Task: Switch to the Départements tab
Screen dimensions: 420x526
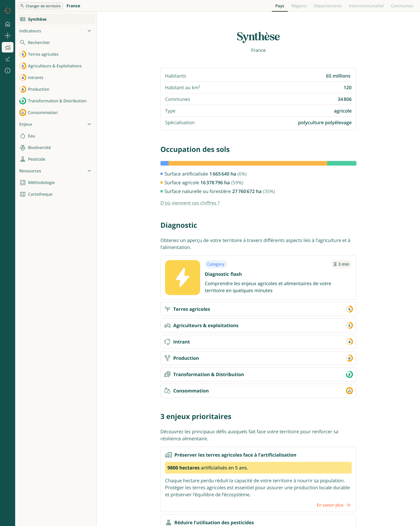Action: (328, 6)
